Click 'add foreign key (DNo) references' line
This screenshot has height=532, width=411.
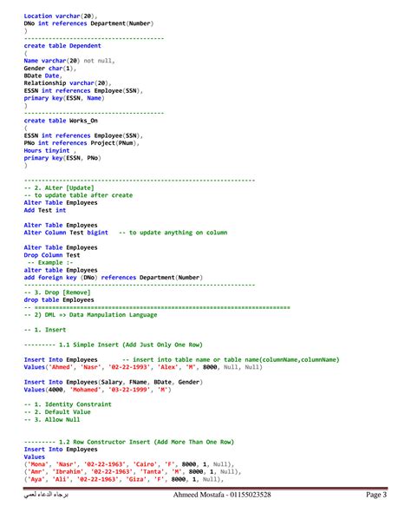114,278
